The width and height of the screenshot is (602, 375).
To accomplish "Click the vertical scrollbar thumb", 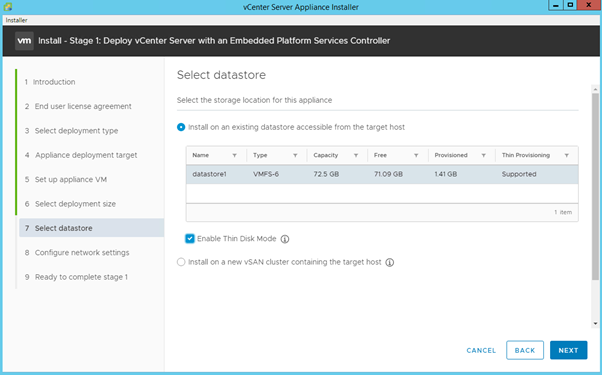I will [595, 187].
